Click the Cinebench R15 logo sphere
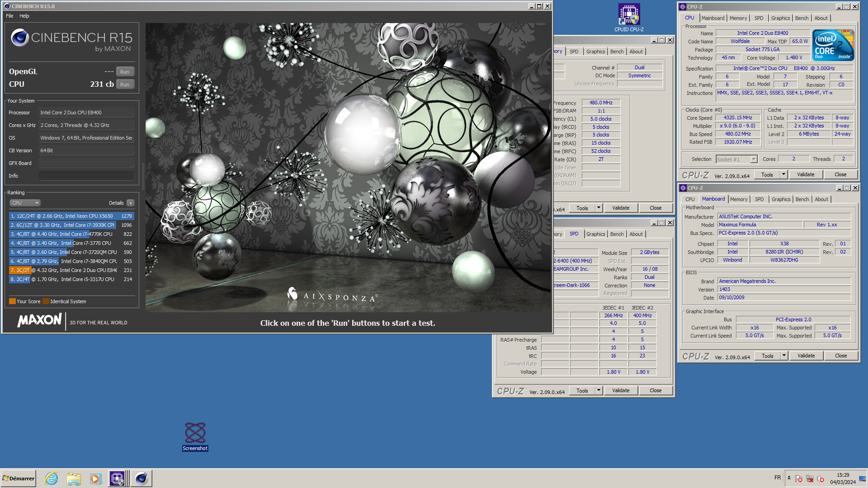Viewport: 868px width, 488px height. click(x=20, y=38)
